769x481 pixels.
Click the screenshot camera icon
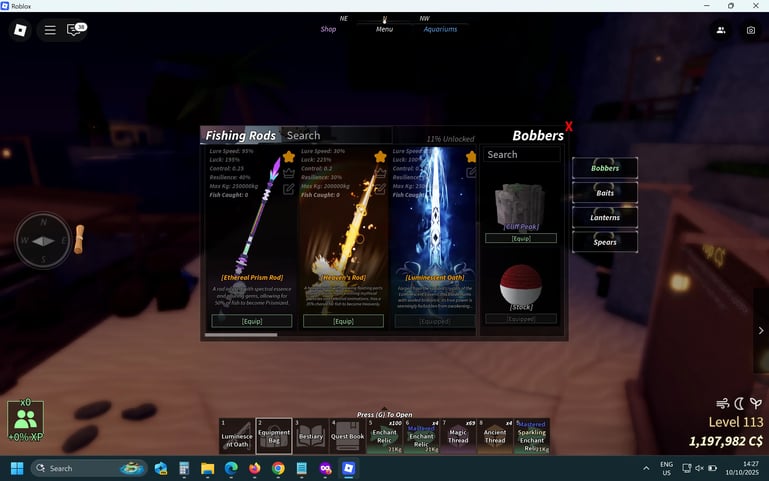coord(751,30)
